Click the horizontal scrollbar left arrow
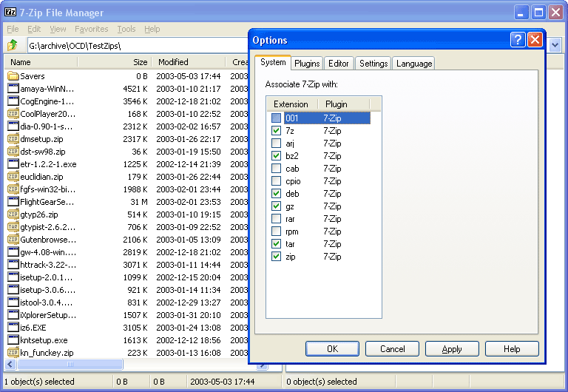The width and height of the screenshot is (568, 392). pos(10,364)
